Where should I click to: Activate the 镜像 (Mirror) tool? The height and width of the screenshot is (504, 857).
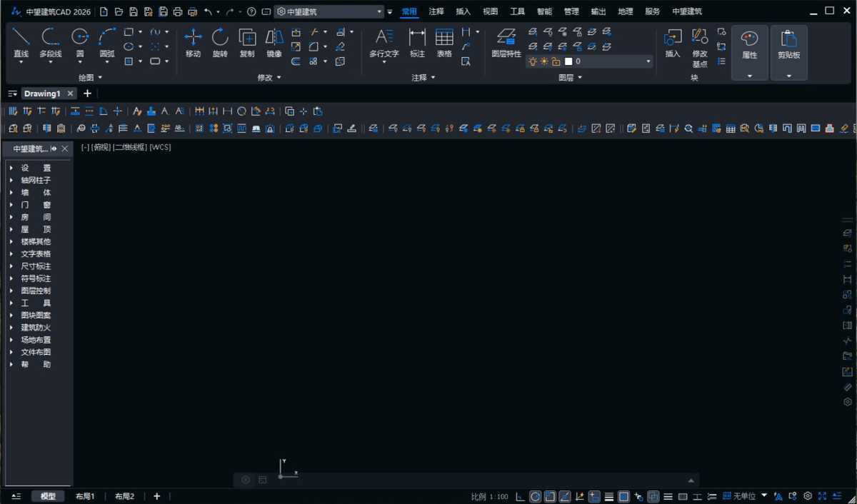tap(274, 43)
